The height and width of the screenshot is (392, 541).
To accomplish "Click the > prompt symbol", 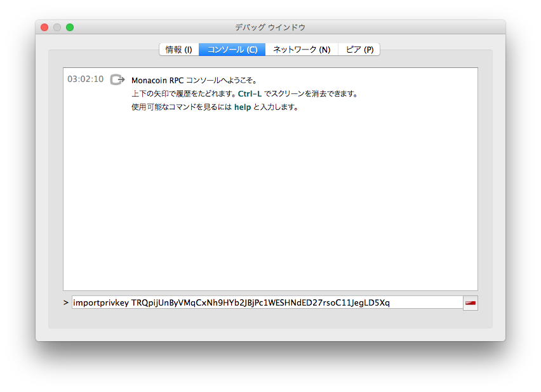I will 66,302.
